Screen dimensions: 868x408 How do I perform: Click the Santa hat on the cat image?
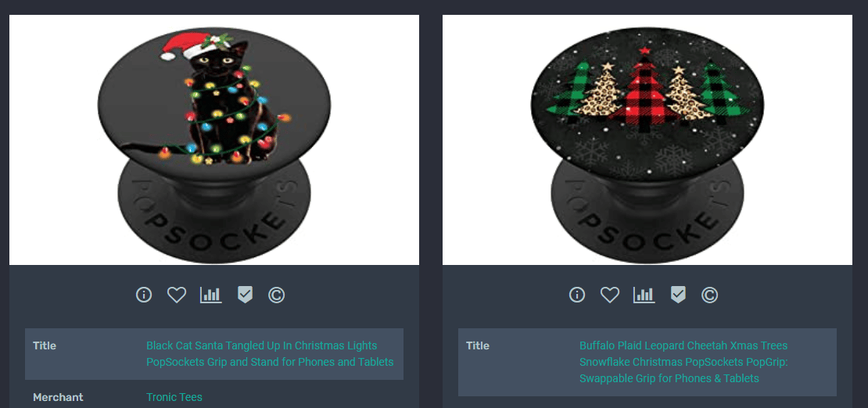(185, 45)
